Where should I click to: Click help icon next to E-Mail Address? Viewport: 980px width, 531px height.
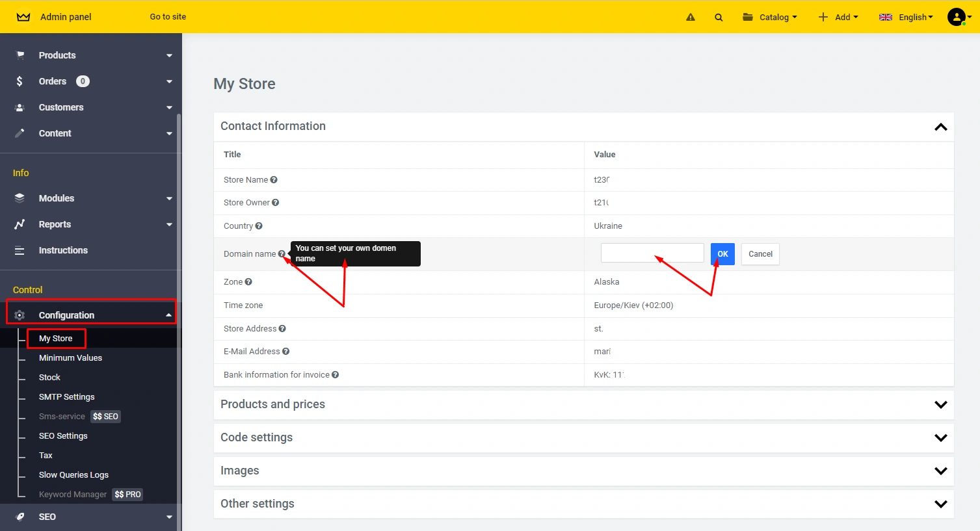[x=285, y=352]
